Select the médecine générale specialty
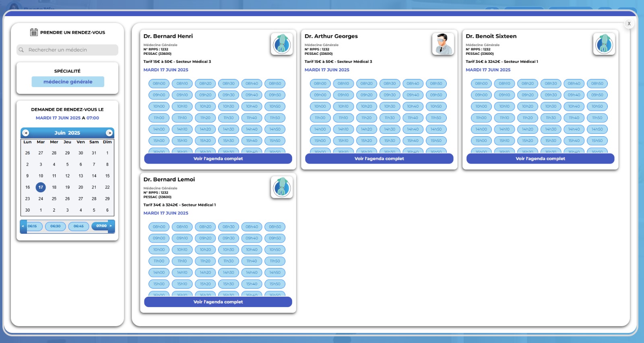The height and width of the screenshot is (343, 644). point(68,82)
